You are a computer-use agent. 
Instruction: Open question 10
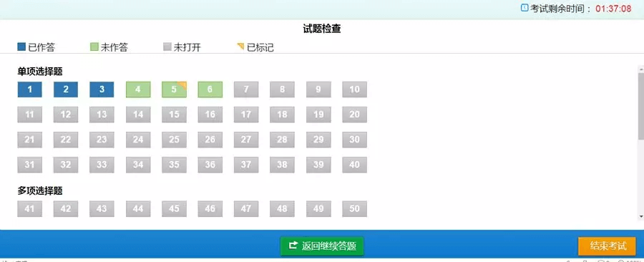354,89
